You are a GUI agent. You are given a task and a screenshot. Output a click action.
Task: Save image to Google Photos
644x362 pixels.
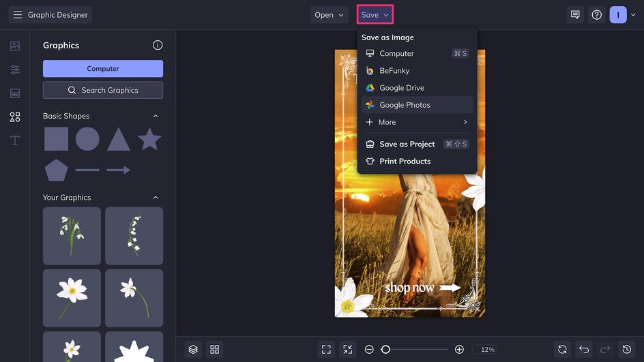417,105
